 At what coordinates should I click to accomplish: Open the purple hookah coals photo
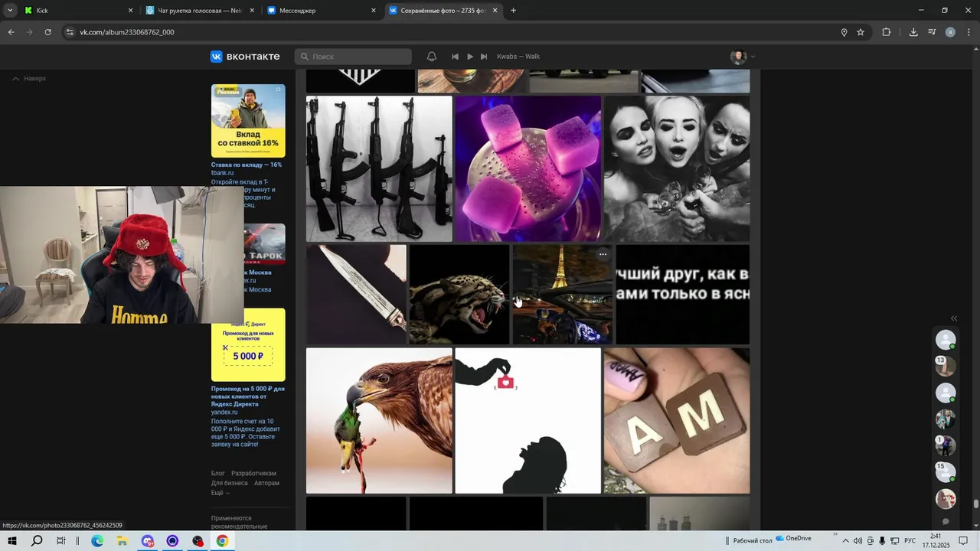click(528, 168)
